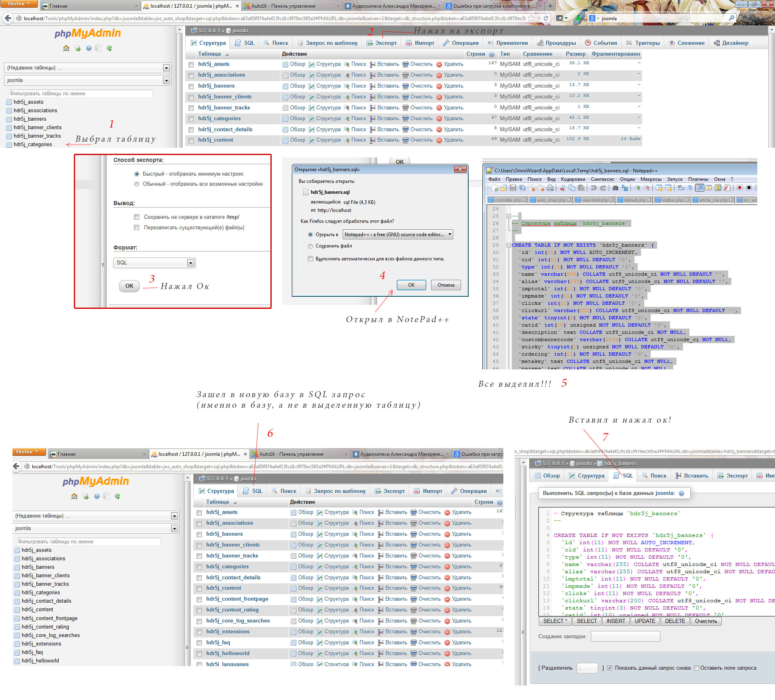Open the blue documentation help icon
The image size is (775, 700).
88,48
